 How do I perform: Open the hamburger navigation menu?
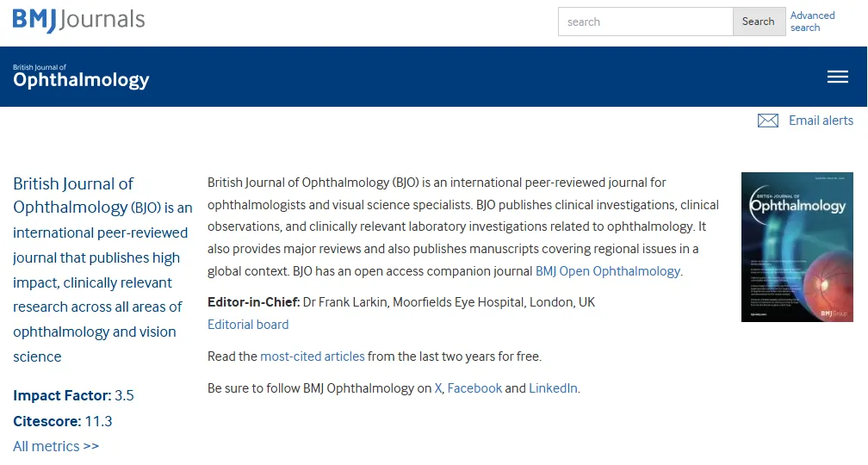point(838,77)
